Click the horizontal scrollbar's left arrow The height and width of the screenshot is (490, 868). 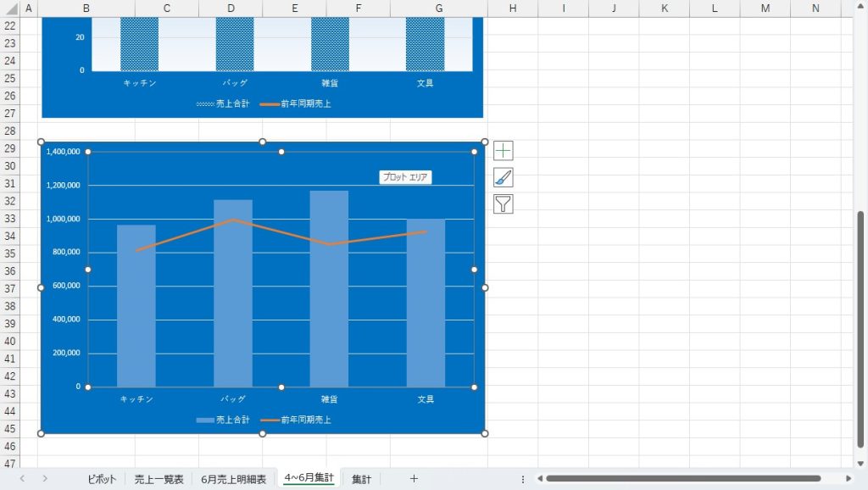[x=540, y=479]
